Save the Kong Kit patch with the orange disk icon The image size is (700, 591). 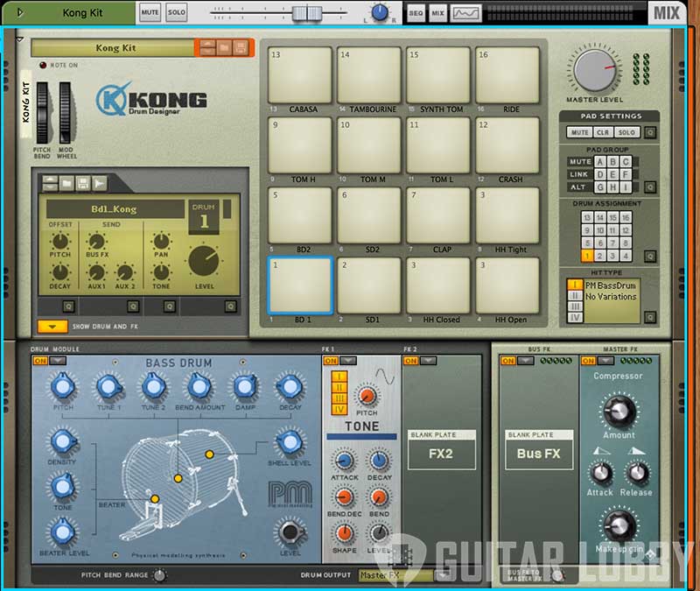click(241, 47)
